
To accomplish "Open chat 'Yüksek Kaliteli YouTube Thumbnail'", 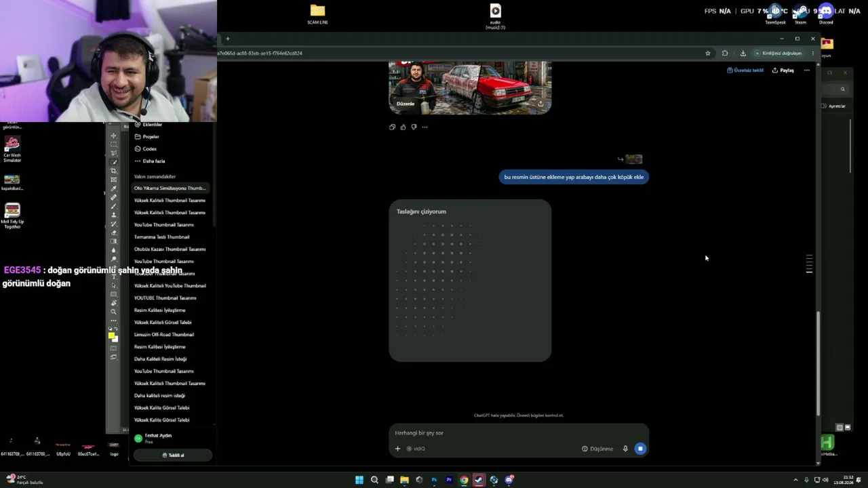I will click(x=172, y=285).
